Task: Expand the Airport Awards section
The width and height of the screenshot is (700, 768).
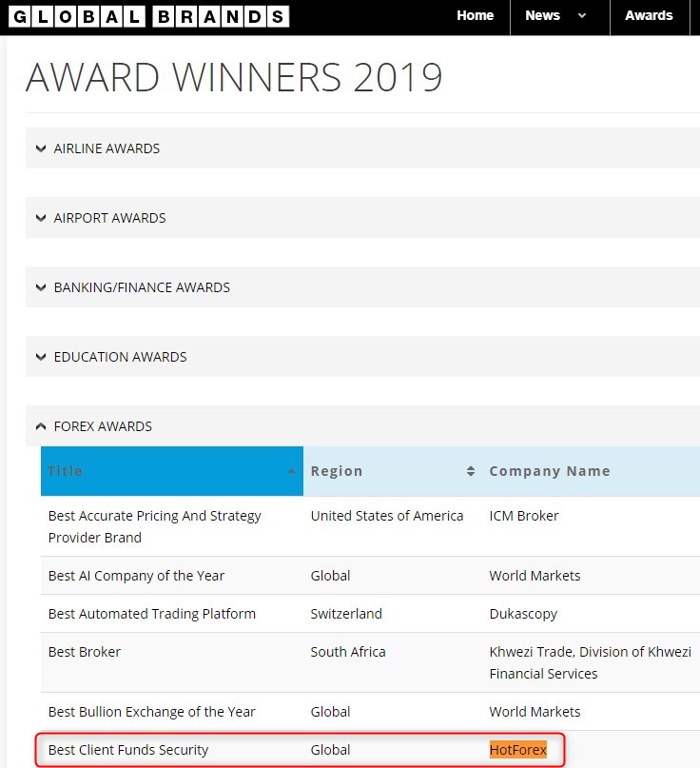Action: pos(109,218)
